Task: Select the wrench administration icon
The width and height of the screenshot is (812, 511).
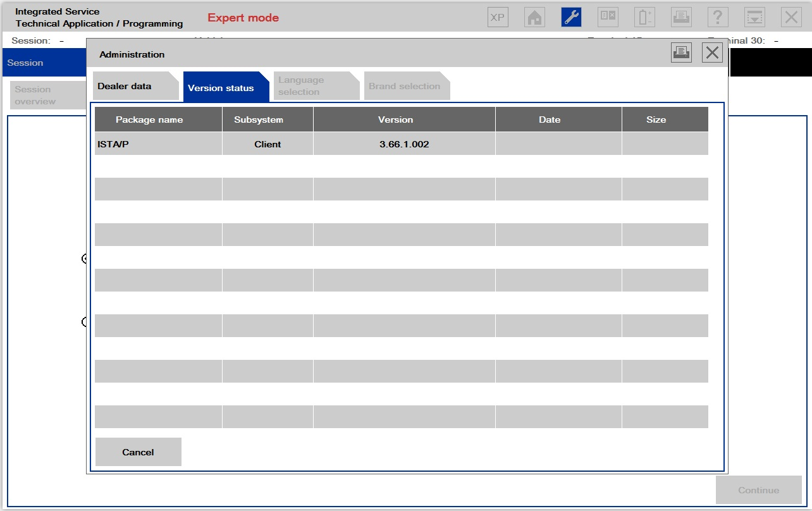Action: point(572,17)
